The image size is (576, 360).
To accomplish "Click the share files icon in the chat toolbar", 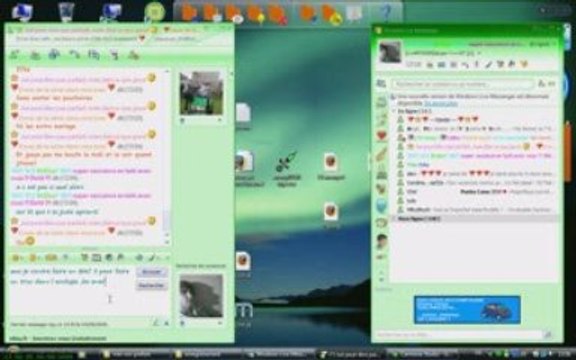I will [35, 55].
